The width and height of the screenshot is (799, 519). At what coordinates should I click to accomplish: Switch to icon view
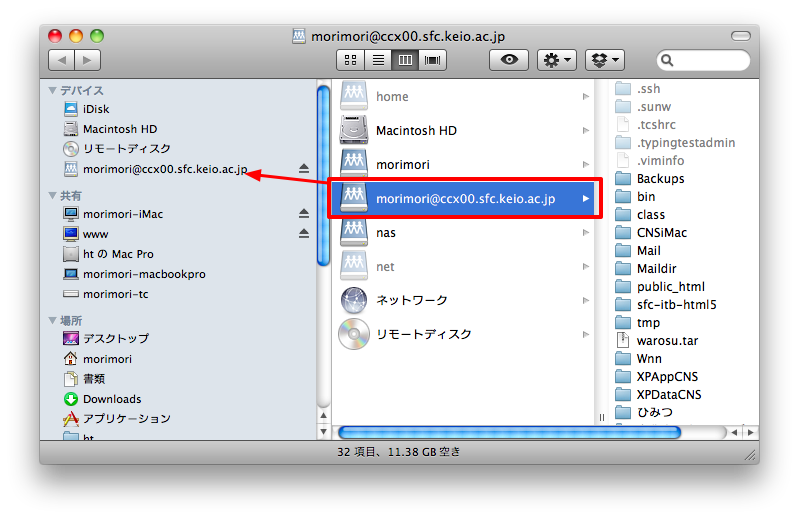(351, 60)
